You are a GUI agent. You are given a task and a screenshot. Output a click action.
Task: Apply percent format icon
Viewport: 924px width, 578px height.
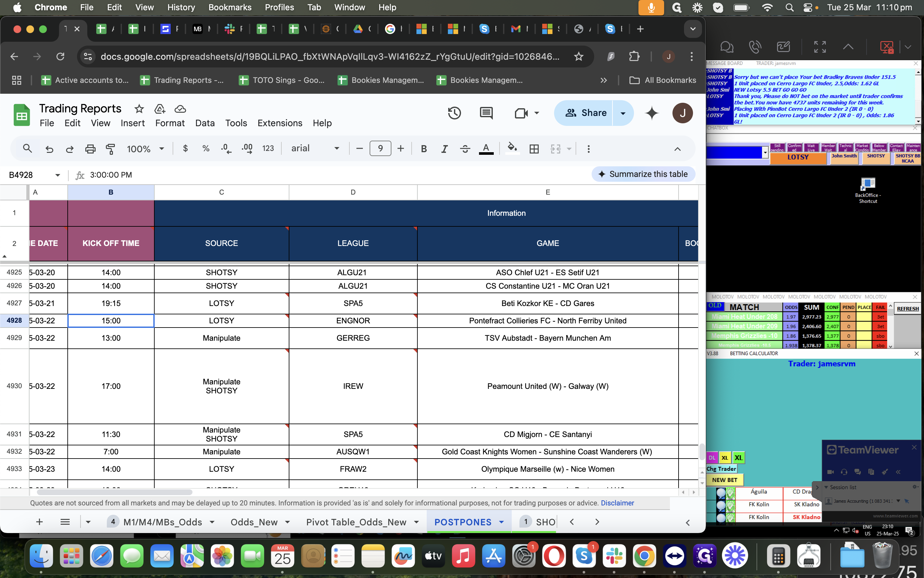pyautogui.click(x=206, y=148)
